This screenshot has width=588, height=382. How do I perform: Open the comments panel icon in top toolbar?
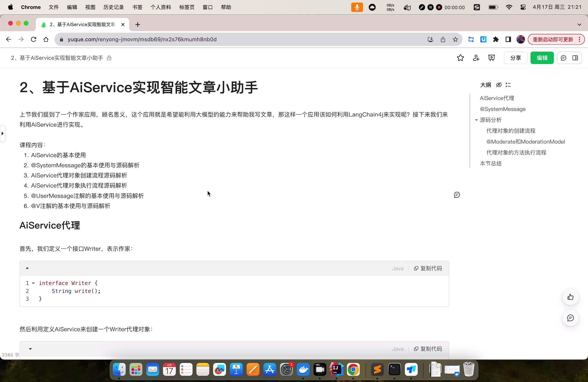tap(563, 58)
